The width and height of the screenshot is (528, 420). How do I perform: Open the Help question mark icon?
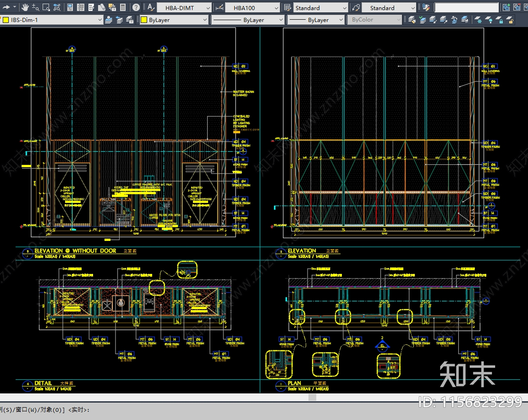point(136,7)
